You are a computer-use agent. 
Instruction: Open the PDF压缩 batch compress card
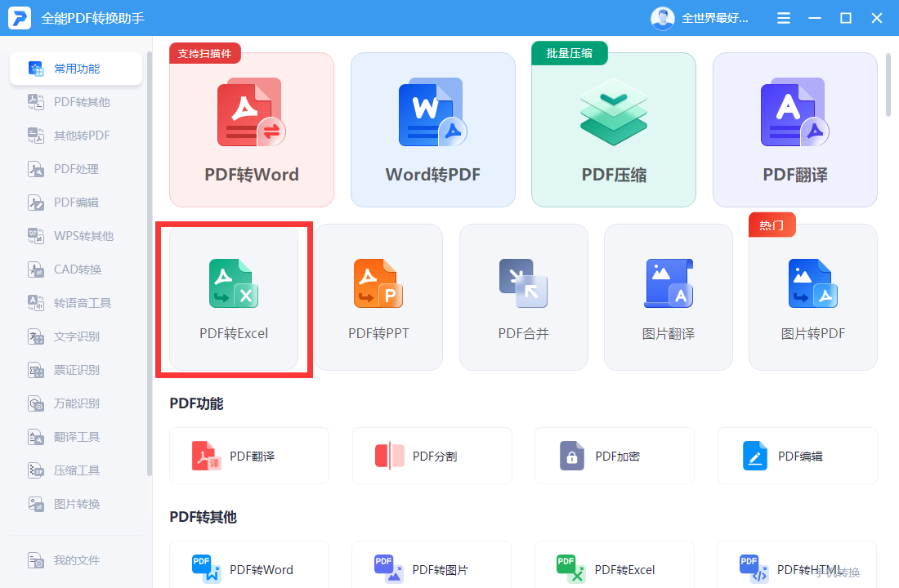tap(614, 130)
